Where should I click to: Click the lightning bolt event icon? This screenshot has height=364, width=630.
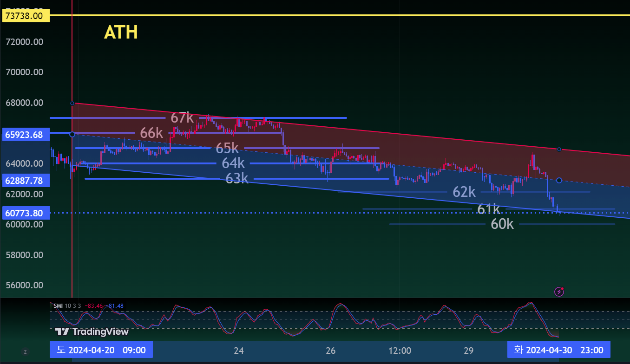coord(559,292)
